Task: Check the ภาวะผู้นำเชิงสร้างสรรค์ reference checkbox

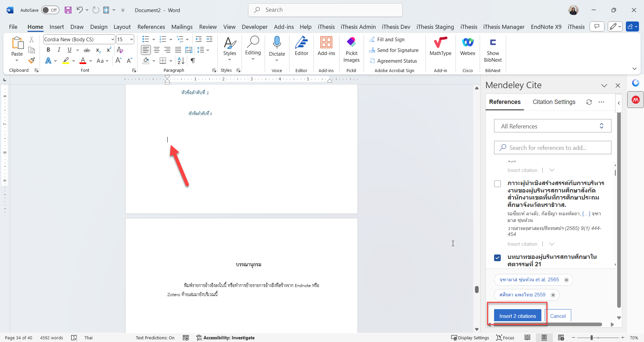Action: tap(497, 184)
